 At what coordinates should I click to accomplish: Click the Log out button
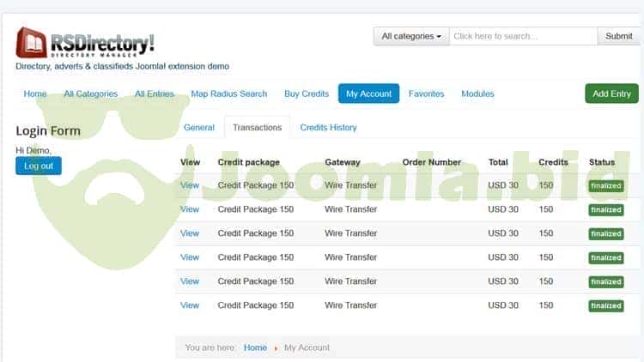39,166
